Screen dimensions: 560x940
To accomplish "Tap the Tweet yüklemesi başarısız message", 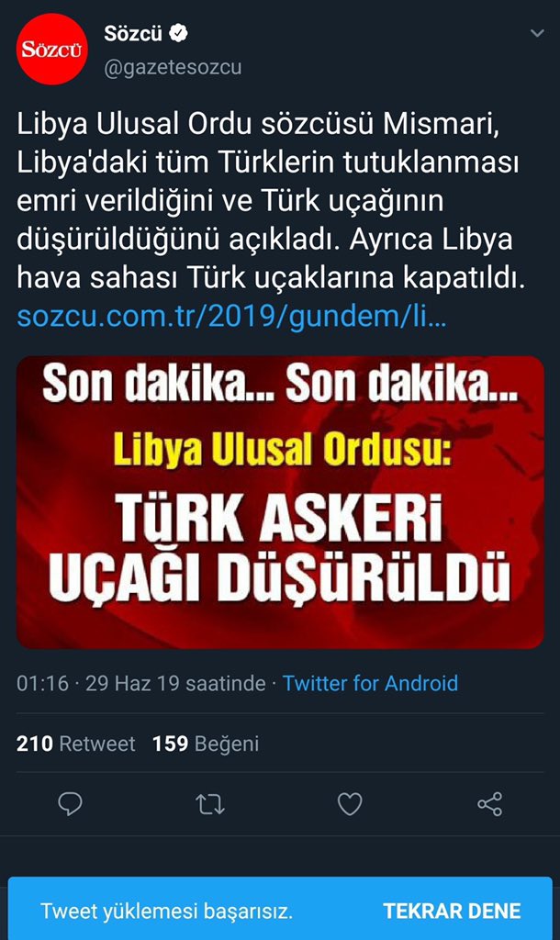I will click(x=166, y=912).
